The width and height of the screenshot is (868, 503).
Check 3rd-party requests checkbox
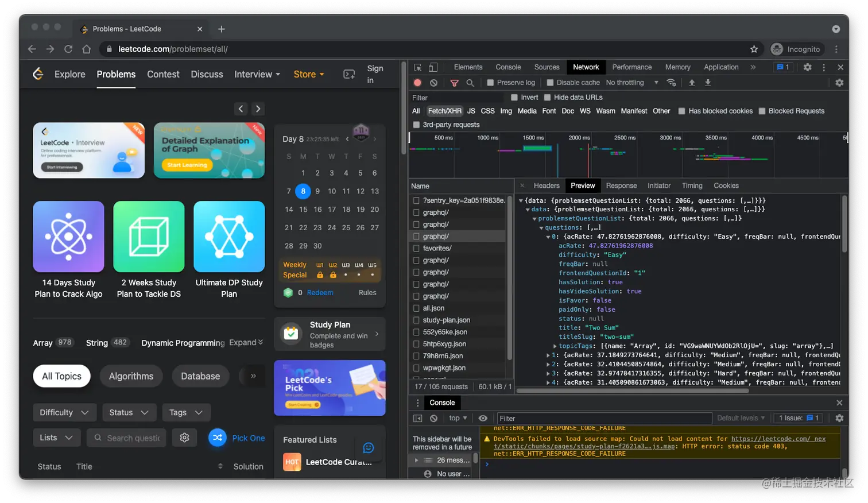coord(416,125)
